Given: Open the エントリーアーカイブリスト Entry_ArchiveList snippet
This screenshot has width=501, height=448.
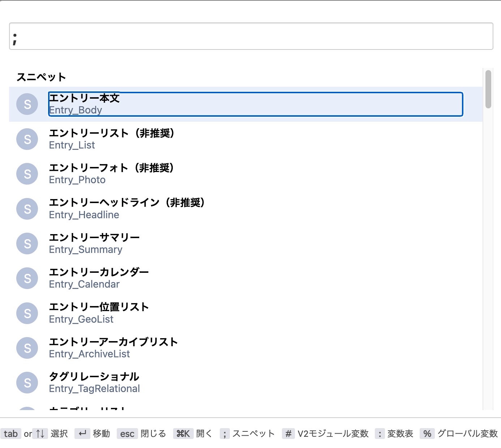Looking at the screenshot, I should coord(246,348).
